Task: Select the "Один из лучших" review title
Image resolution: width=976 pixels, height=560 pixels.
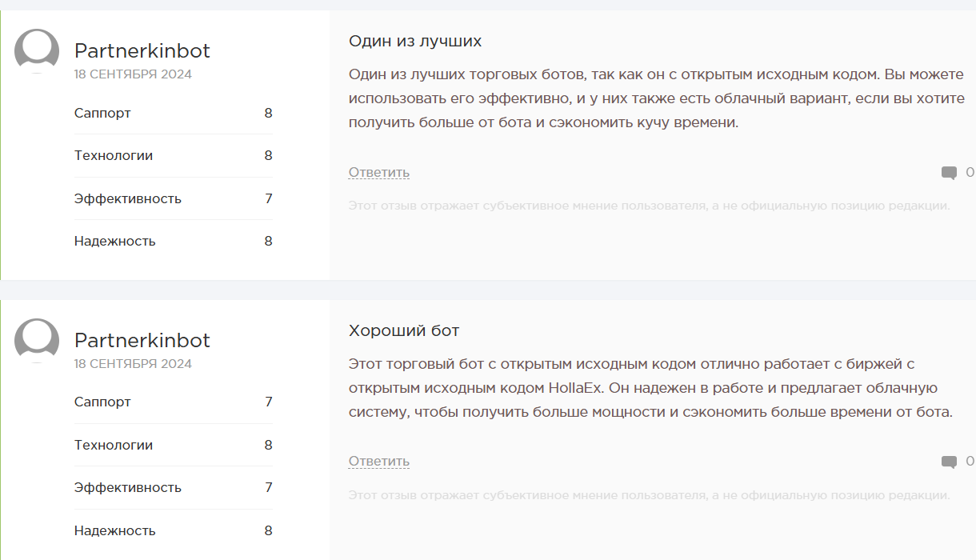Action: pos(414,41)
